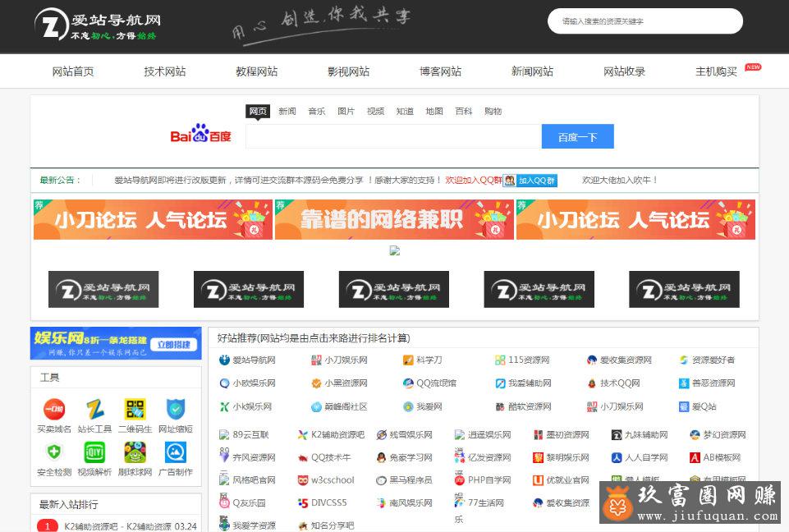This screenshot has width=789, height=532.
Task: Open the 梦幻资源网 link
Action: 725,435
